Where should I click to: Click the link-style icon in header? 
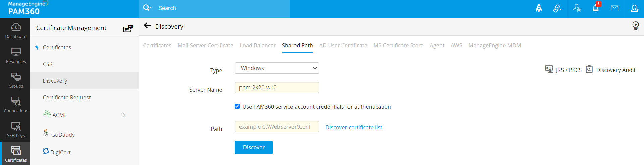[557, 8]
